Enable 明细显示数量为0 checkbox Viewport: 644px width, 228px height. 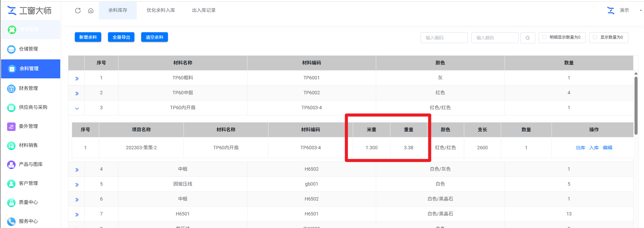(x=544, y=37)
